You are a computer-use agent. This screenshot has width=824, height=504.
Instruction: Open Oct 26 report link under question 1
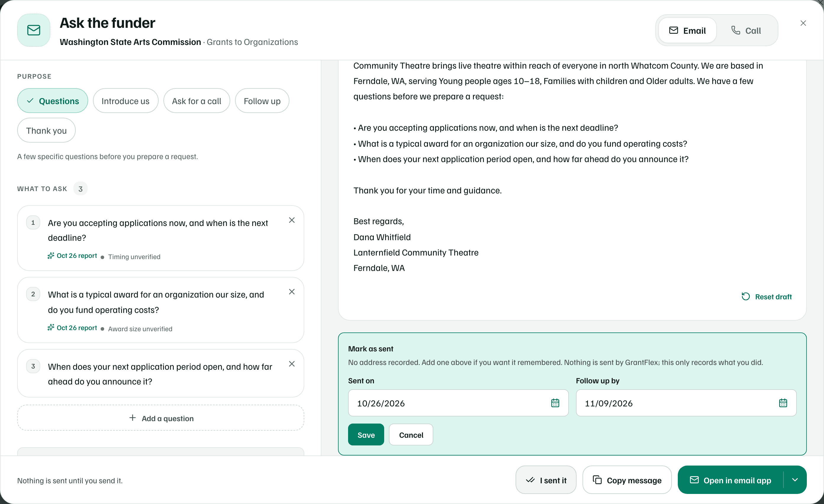(72, 256)
